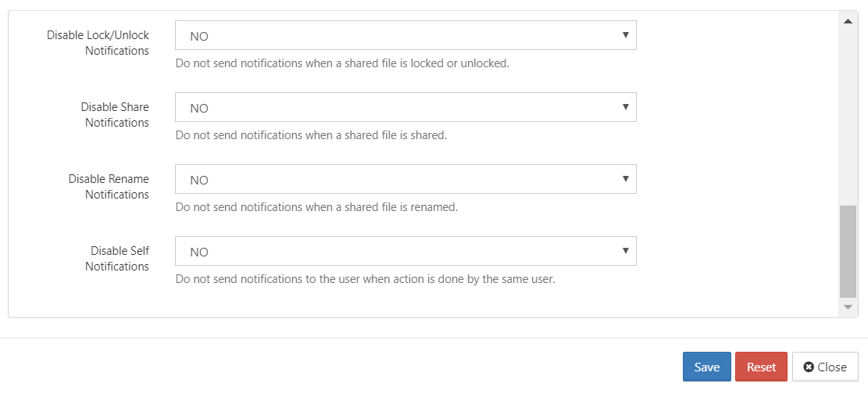Screen dimensions: 868x394
Task: Click the arrow on Rename Notifications select
Action: 626,178
